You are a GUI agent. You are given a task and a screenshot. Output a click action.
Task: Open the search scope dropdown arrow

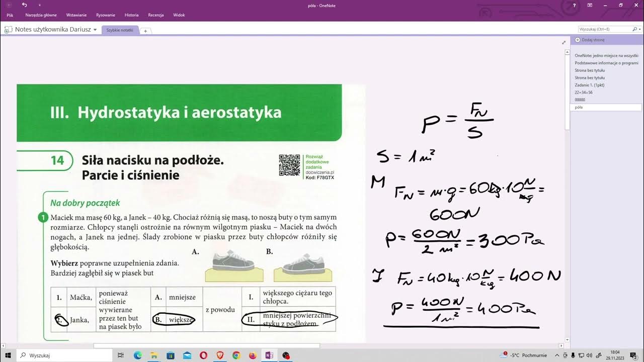tap(639, 30)
